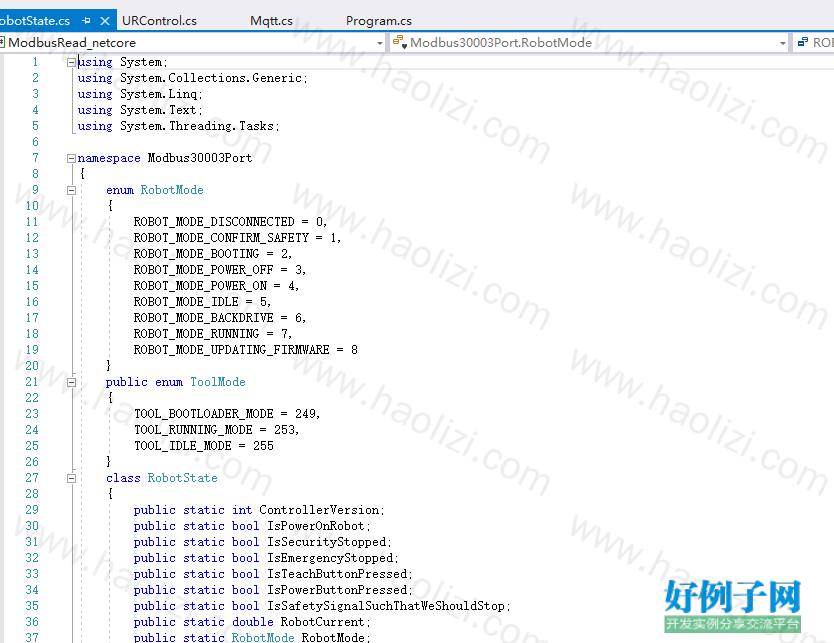Image resolution: width=834 pixels, height=643 pixels.
Task: Click the RobotCurrent field name
Action: click(x=323, y=622)
